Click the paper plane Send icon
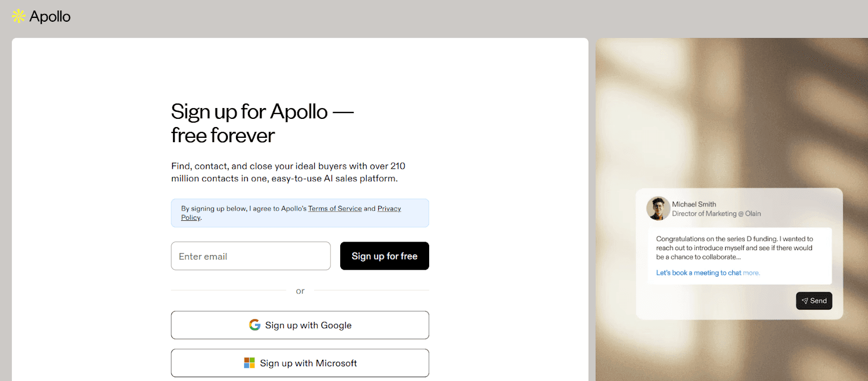The width and height of the screenshot is (868, 381). click(805, 301)
